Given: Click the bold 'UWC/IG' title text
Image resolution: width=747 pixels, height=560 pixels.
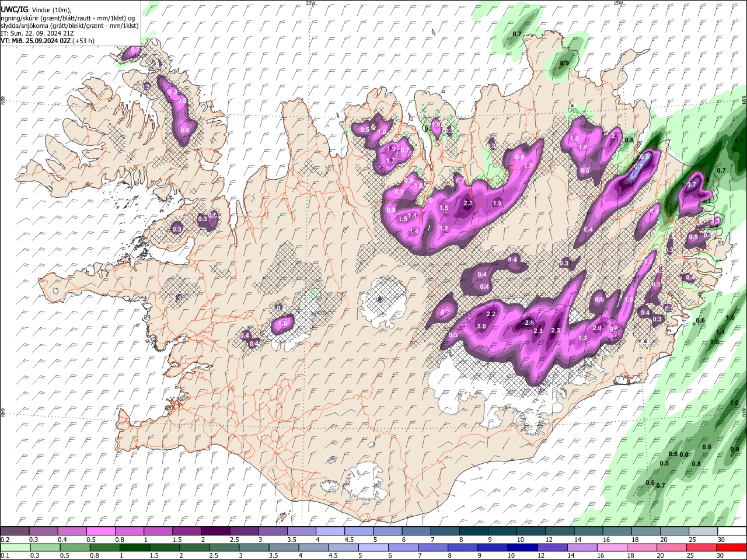Looking at the screenshot, I should tap(14, 10).
